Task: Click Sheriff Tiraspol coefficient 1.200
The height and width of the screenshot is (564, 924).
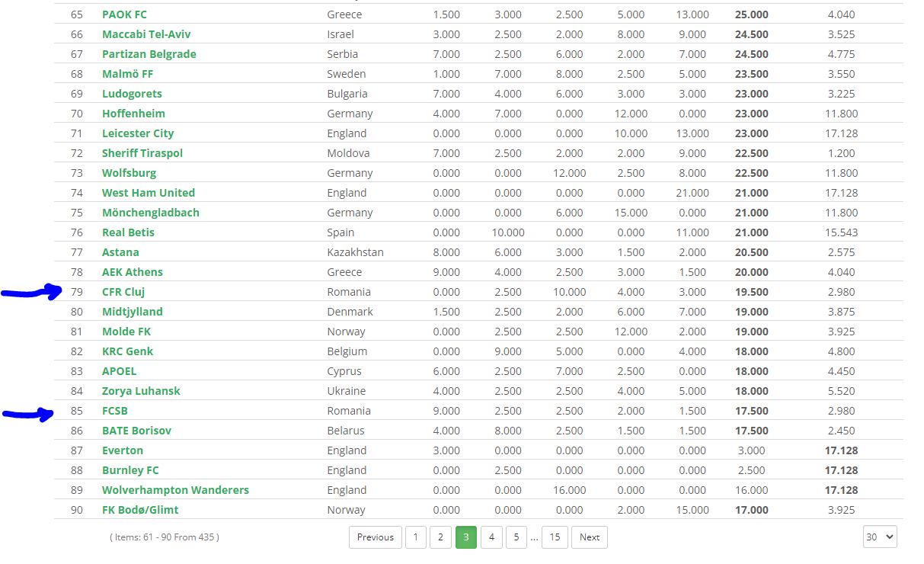Action: point(842,153)
